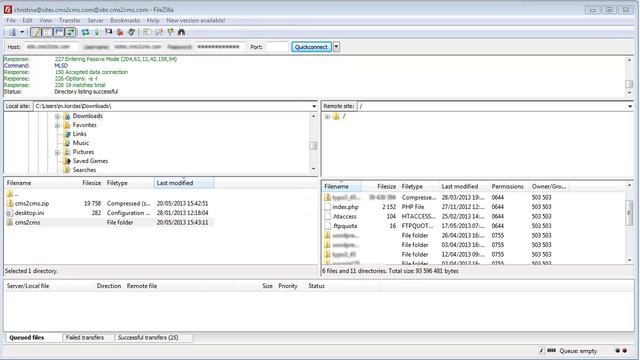Select the cms2cms.zip local file

pos(32,203)
